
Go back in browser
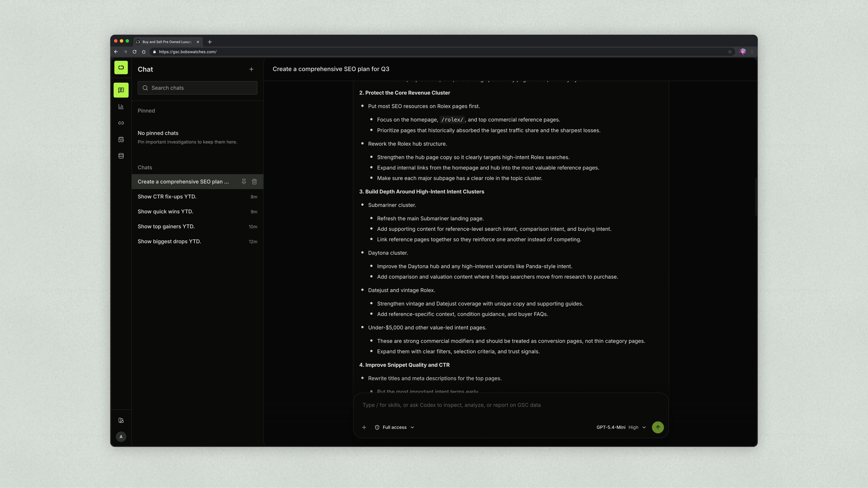[x=116, y=52]
